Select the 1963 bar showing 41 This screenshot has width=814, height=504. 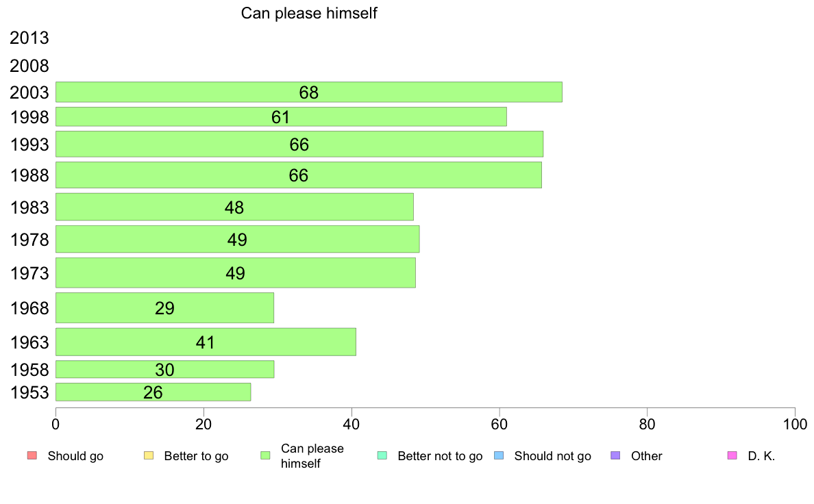click(x=206, y=342)
